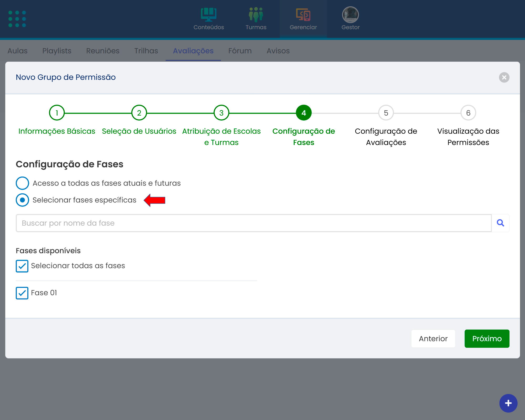Image resolution: width=525 pixels, height=420 pixels.
Task: Switch to the Trilhas tab
Action: click(x=146, y=51)
